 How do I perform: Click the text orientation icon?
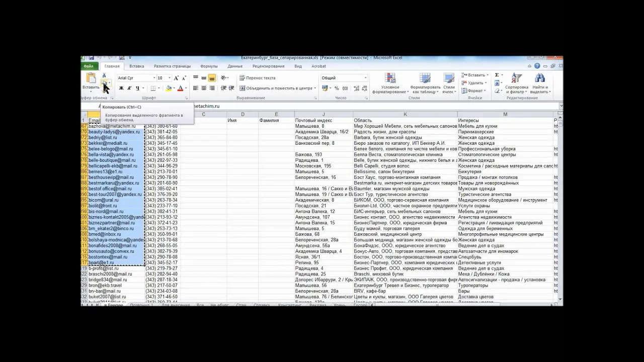[x=224, y=78]
